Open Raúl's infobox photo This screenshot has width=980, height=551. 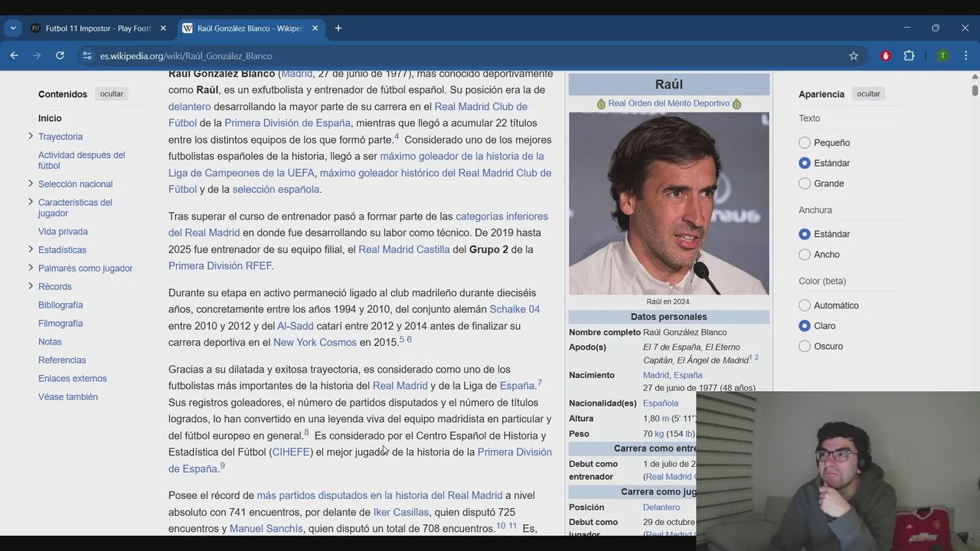pos(669,204)
